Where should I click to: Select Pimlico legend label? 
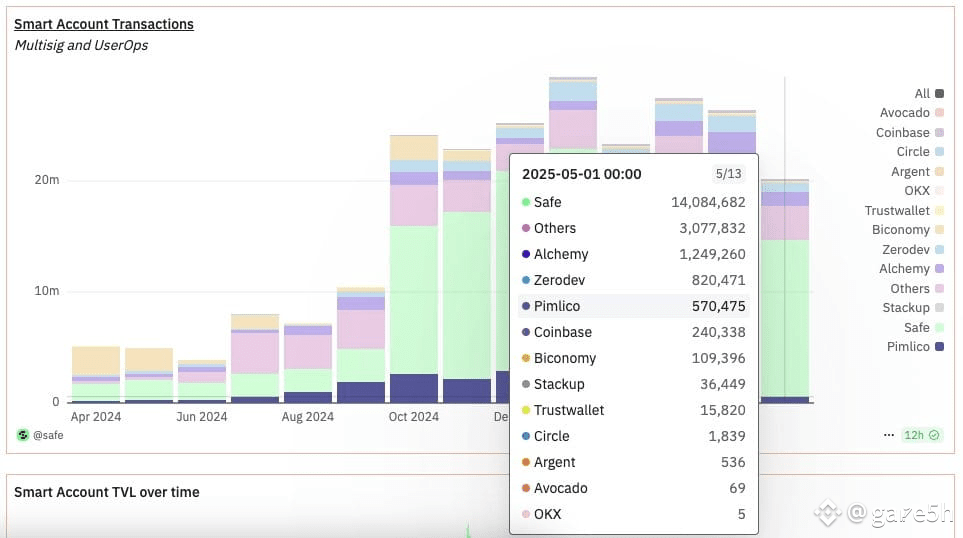(x=908, y=346)
